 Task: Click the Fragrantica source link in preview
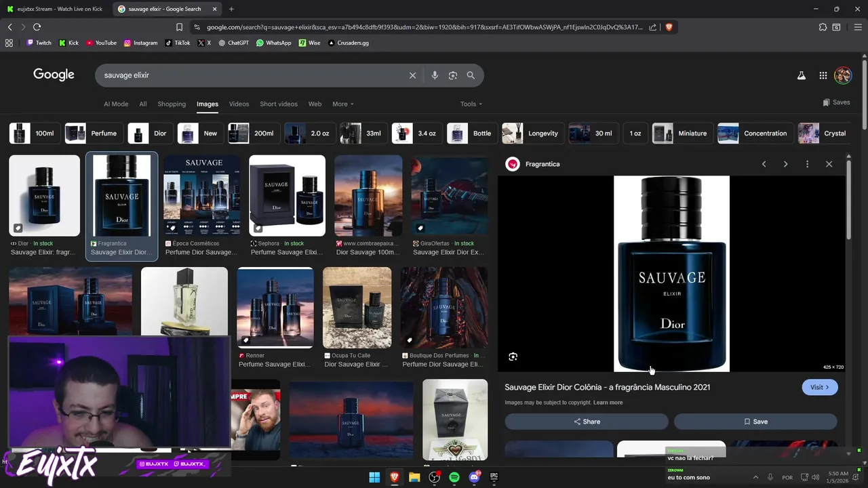[x=533, y=164]
